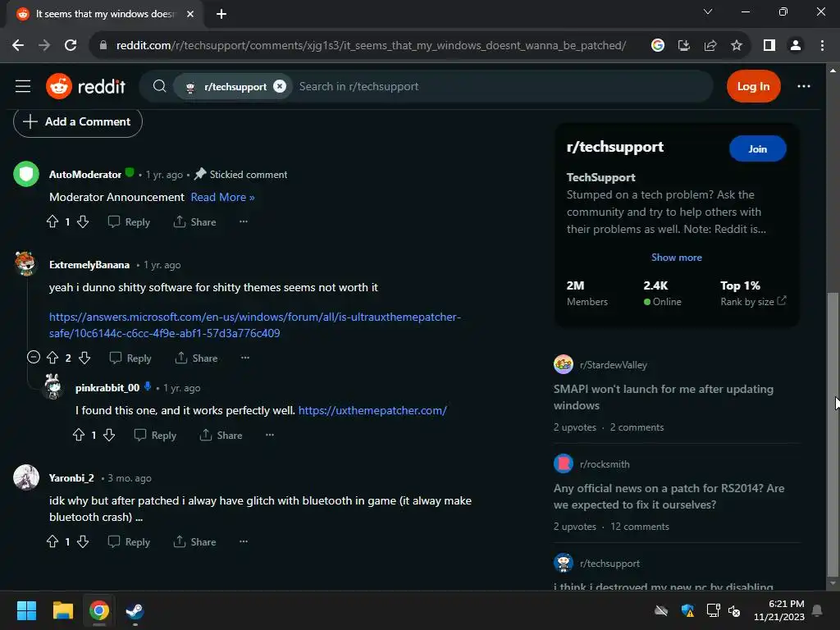This screenshot has width=840, height=630.
Task: Bookmark this tab with star icon
Action: pyautogui.click(x=737, y=45)
